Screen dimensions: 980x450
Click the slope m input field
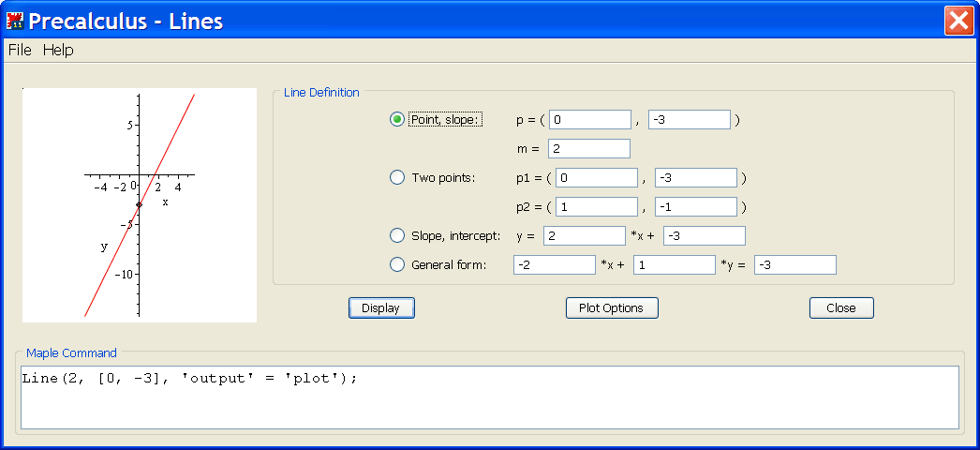(x=589, y=148)
